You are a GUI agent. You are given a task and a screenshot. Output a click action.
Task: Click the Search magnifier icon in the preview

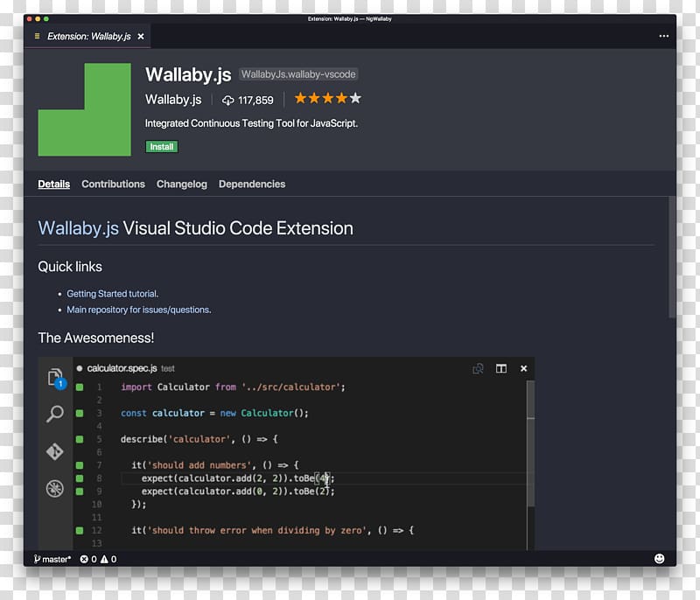(55, 414)
